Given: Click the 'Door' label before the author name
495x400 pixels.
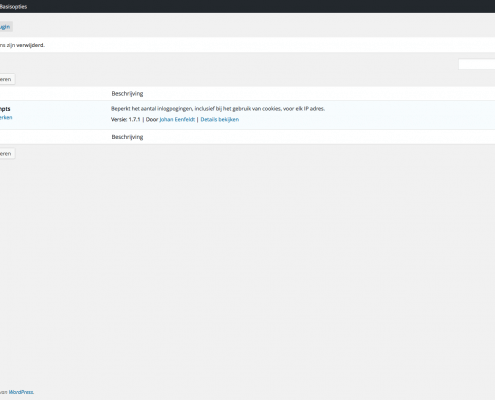Looking at the screenshot, I should (x=152, y=119).
